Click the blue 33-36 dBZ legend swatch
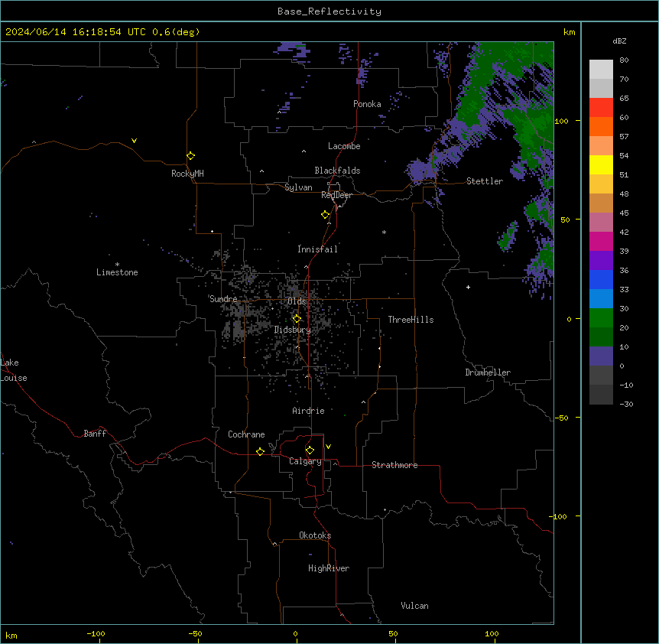Screen dimensions: 659x644 [x=601, y=279]
